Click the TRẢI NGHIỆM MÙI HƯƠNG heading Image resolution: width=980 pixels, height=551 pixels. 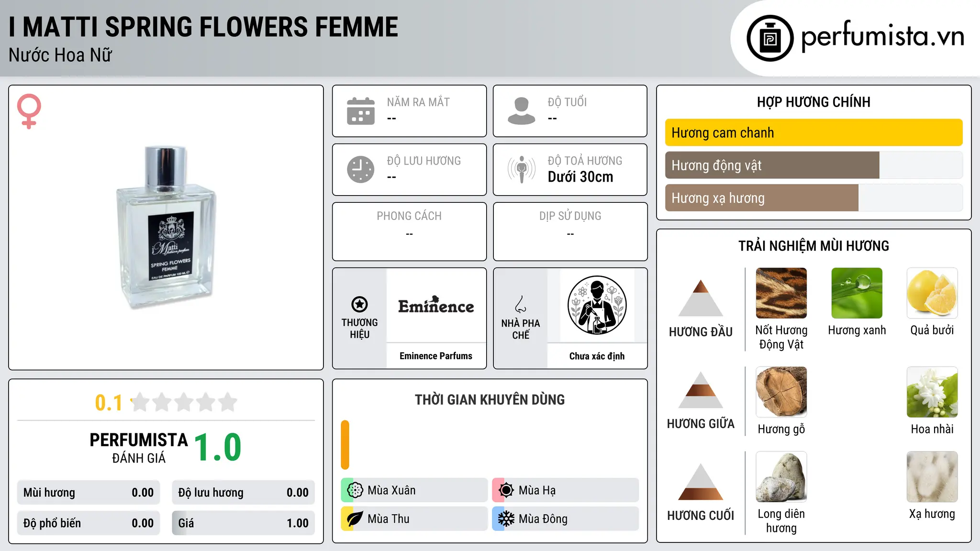(813, 246)
